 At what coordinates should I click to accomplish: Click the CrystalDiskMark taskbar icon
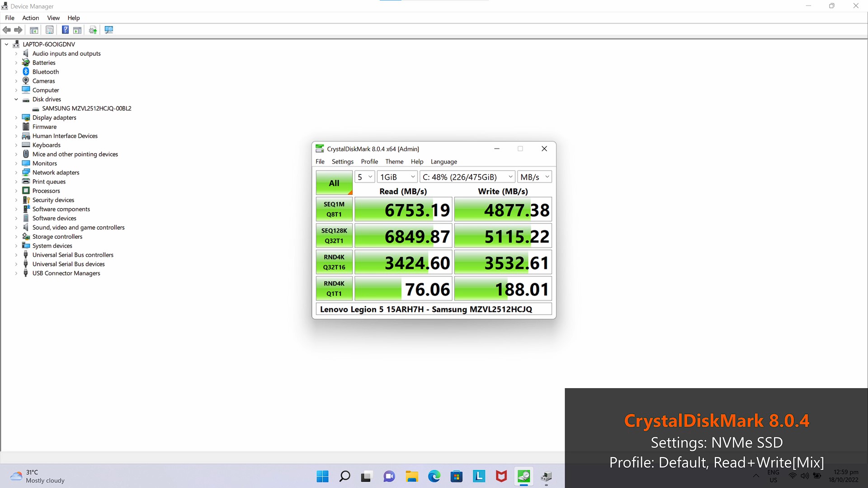pos(524,476)
